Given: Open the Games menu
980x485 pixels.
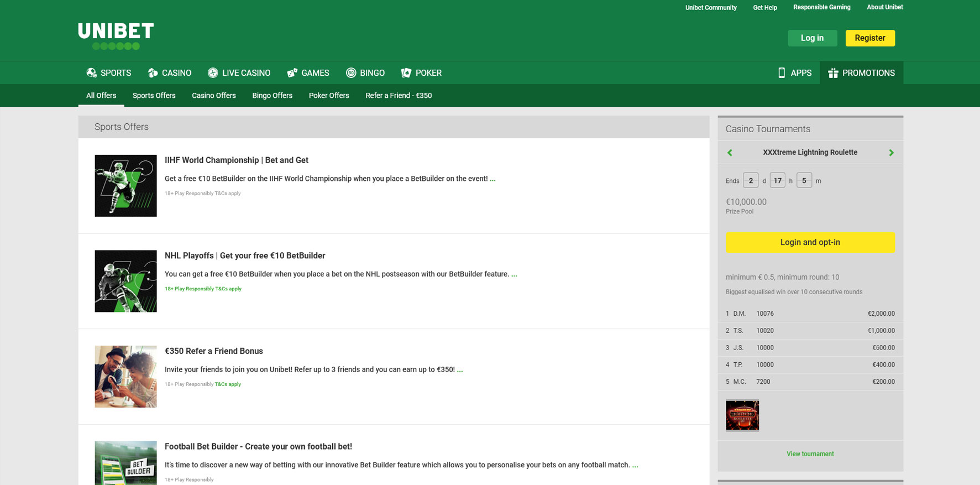Looking at the screenshot, I should coord(308,73).
